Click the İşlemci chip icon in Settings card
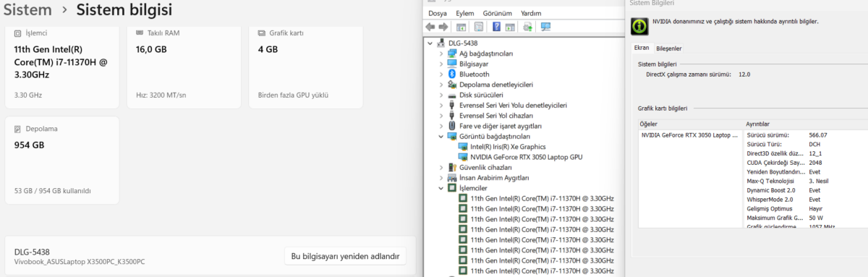The width and height of the screenshot is (868, 277). tap(18, 33)
